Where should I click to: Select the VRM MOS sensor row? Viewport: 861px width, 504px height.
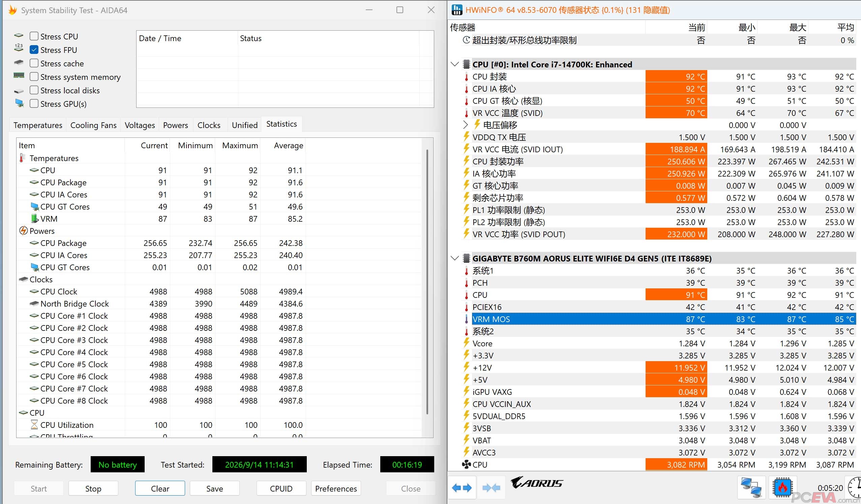pos(663,319)
